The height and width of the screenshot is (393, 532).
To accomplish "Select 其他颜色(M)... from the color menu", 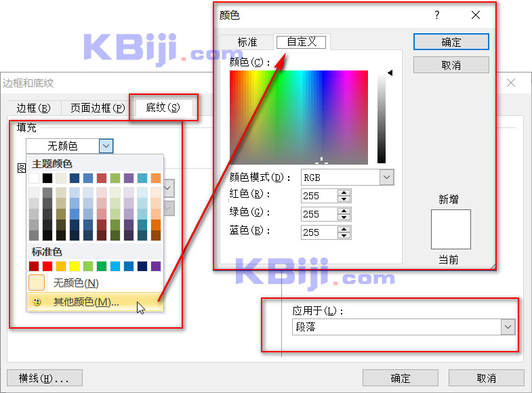I will click(86, 302).
